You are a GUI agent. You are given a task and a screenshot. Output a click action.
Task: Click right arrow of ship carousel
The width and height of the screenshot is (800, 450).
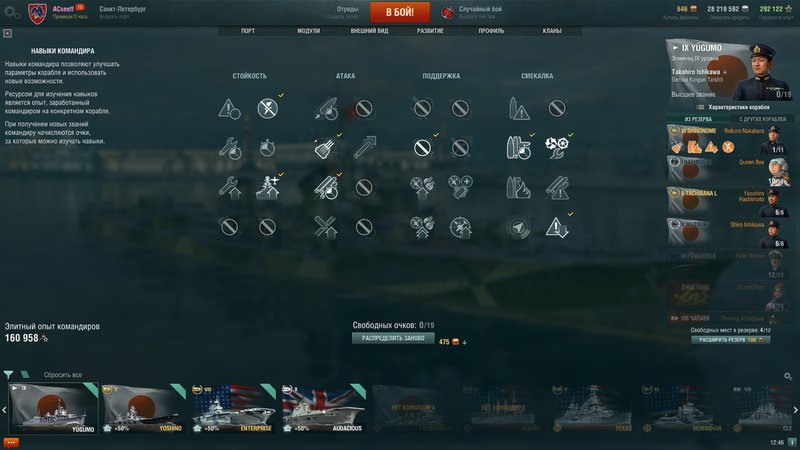795,410
